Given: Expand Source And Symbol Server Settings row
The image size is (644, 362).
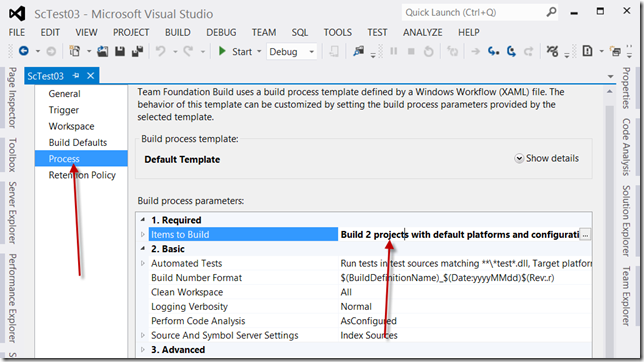Looking at the screenshot, I should tap(143, 335).
